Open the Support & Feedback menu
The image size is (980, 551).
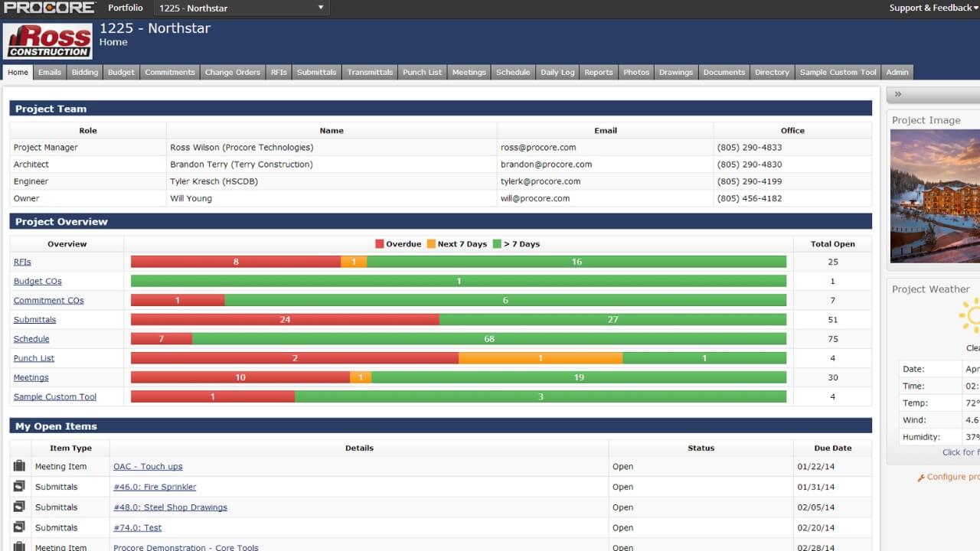click(934, 8)
